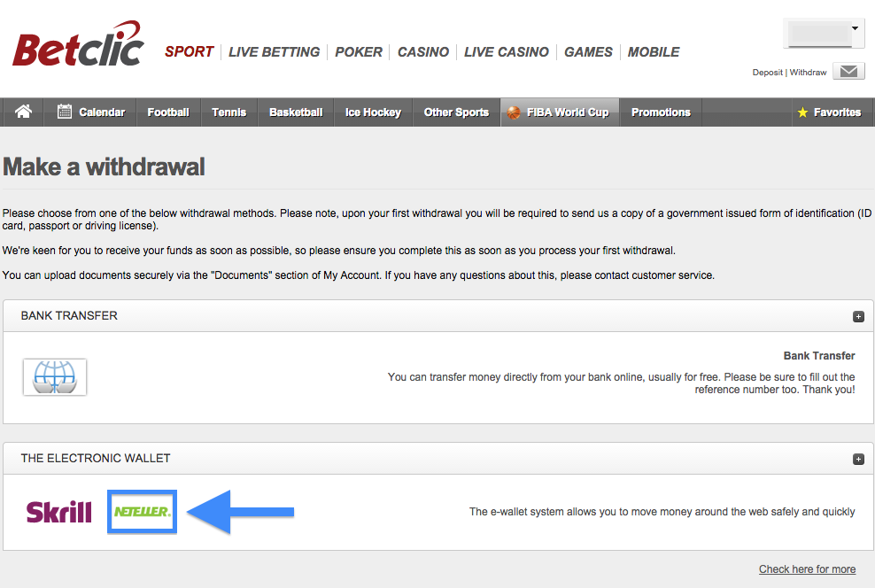Open the Favorites tab
Screen dimensions: 875x588
click(832, 112)
